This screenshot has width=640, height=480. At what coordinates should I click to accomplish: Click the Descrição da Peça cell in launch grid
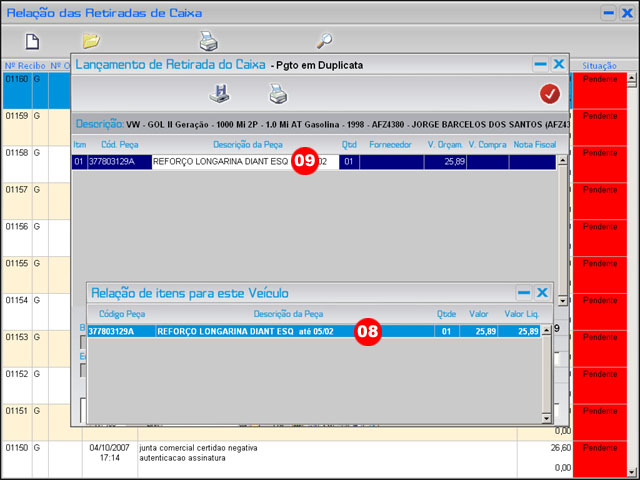[220, 161]
